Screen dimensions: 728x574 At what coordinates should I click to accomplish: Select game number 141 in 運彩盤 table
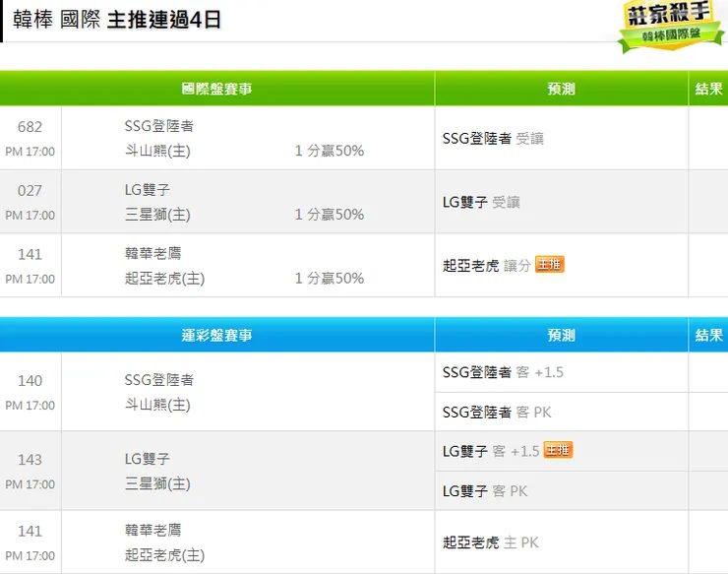30,531
